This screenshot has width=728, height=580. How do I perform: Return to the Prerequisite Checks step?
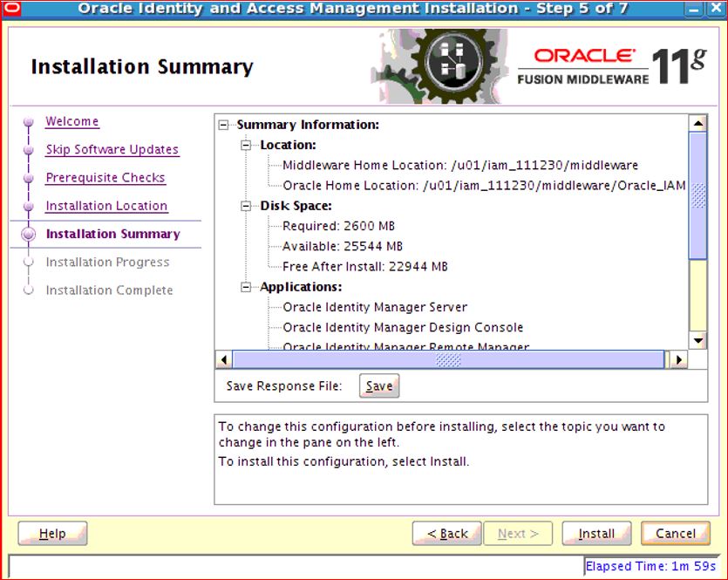point(105,178)
